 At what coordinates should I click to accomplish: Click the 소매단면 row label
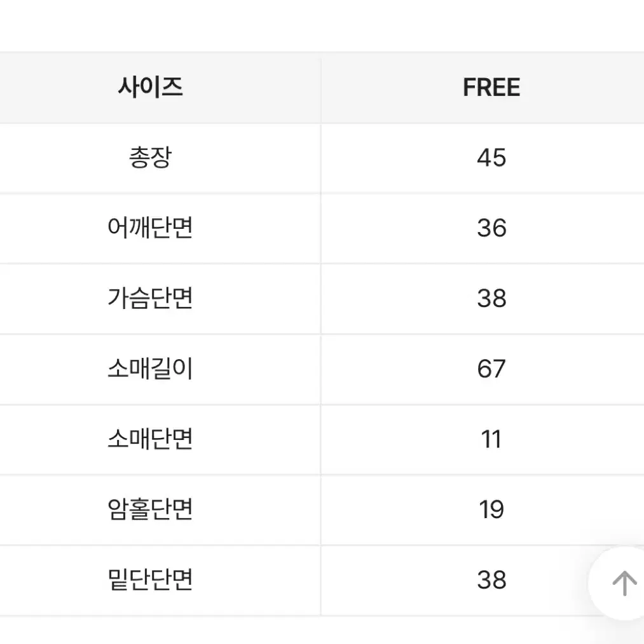(150, 439)
